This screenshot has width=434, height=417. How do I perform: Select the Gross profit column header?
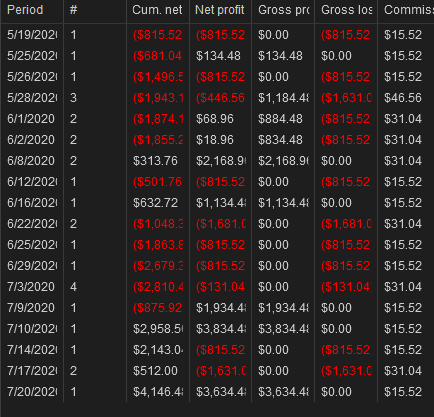pyautogui.click(x=283, y=11)
